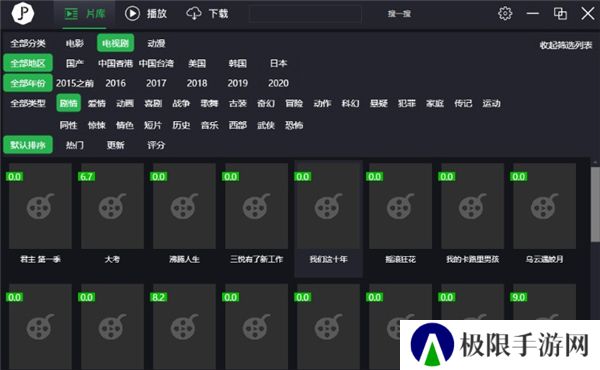
Task: Filter by 中国香港 region
Action: pyautogui.click(x=115, y=63)
